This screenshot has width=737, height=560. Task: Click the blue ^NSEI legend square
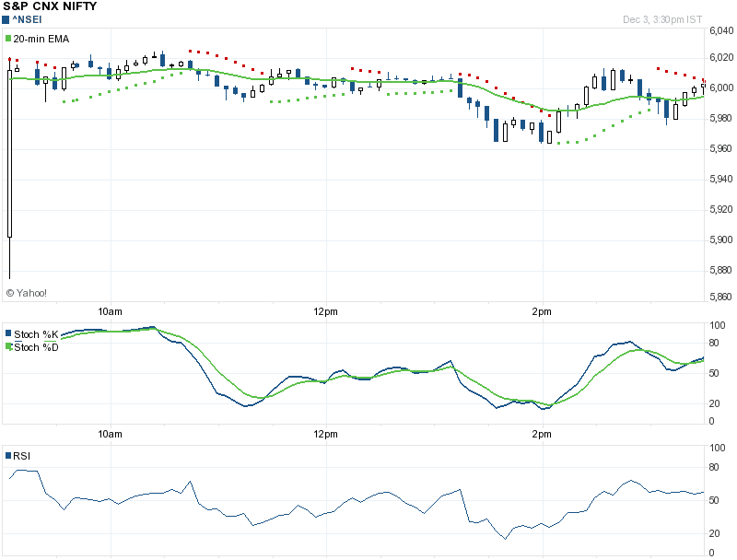pyautogui.click(x=6, y=19)
